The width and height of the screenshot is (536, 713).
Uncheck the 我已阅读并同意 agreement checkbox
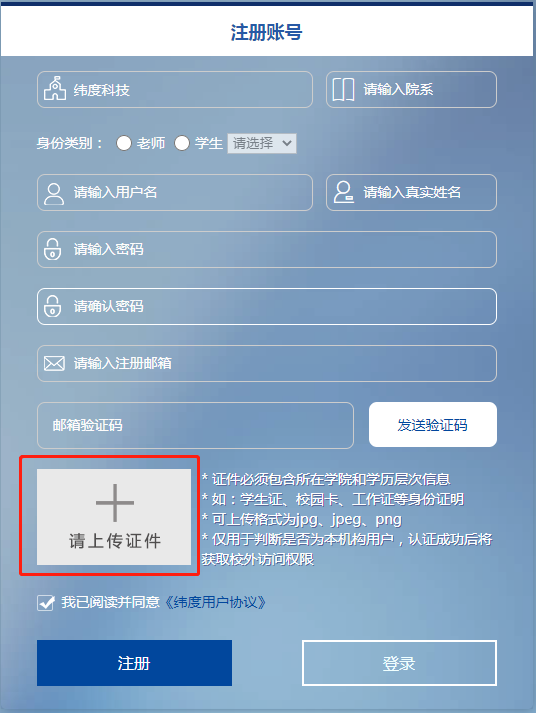(45, 603)
